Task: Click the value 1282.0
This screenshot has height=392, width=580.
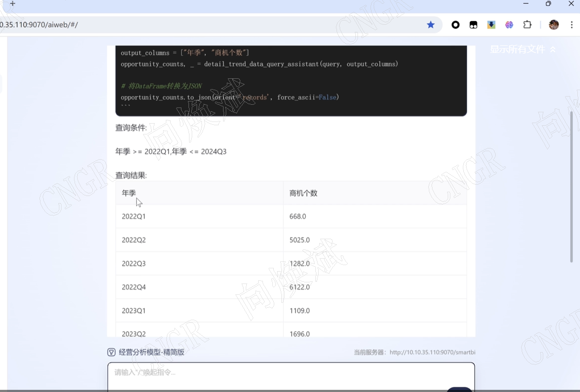Action: [300, 263]
